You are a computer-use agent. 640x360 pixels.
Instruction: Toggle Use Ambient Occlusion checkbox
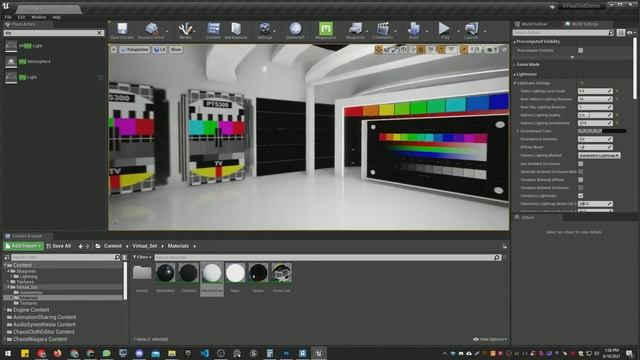[580, 164]
